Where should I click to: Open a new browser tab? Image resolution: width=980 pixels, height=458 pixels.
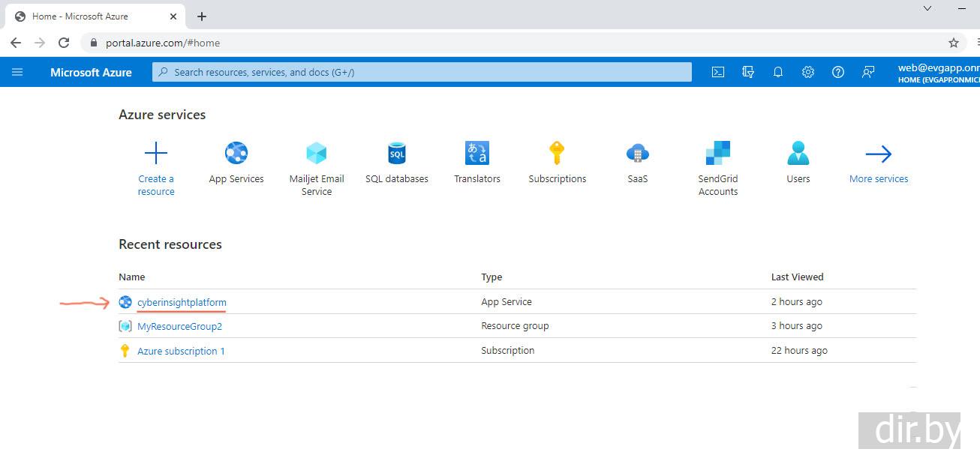(x=202, y=16)
